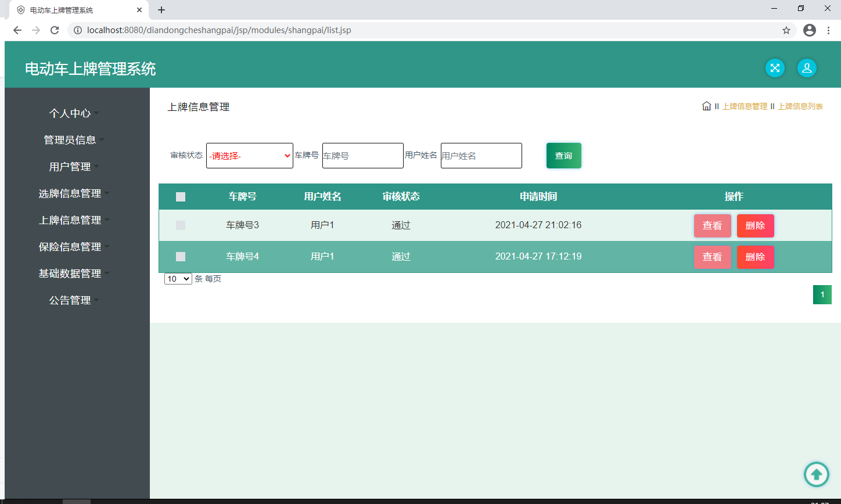Expand the 用户管理 sidebar menu
Screen dimensions: 841x504
click(x=74, y=167)
